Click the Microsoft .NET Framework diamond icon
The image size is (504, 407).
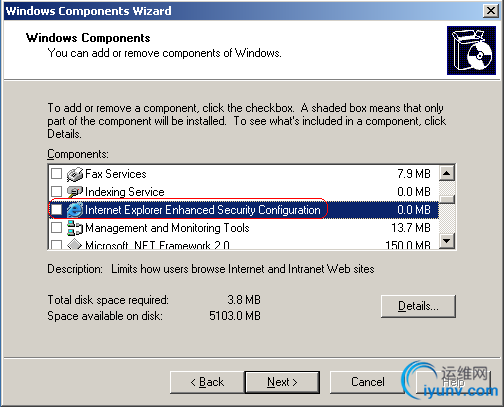(x=74, y=244)
